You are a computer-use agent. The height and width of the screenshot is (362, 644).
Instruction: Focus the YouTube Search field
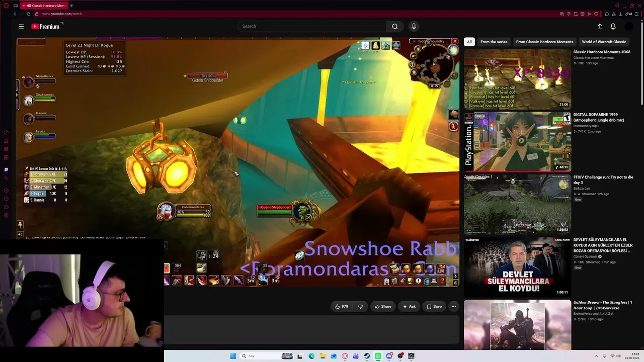point(312,27)
